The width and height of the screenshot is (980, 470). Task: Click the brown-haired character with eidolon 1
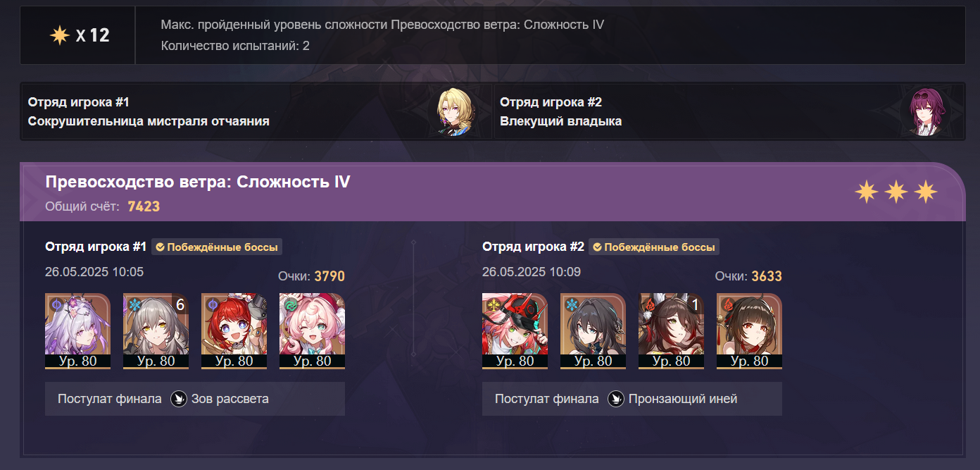coord(671,330)
